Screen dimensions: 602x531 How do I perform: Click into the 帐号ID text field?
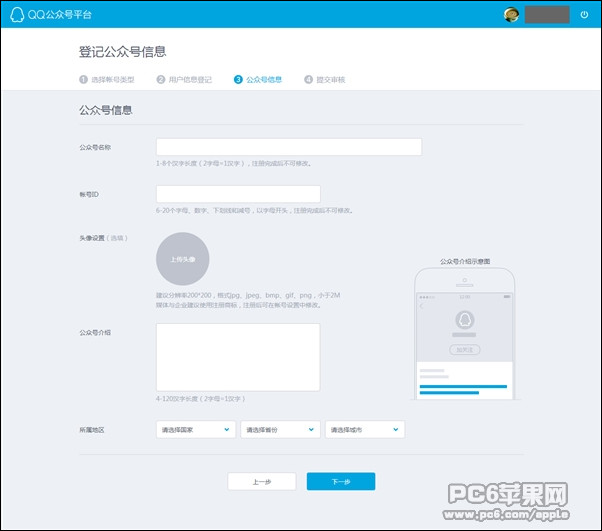point(238,194)
